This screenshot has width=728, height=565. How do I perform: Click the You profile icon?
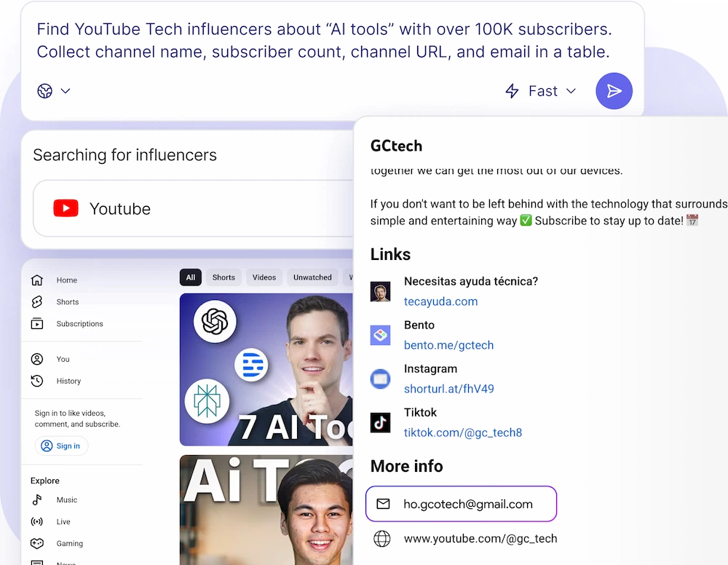(x=37, y=359)
